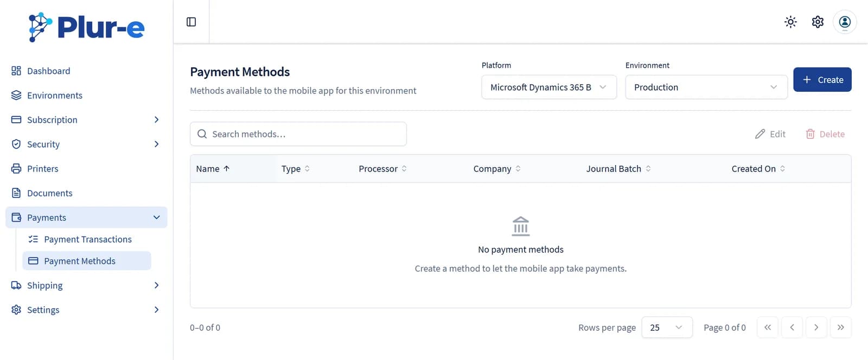
Task: Open the Rows per page dropdown
Action: point(667,327)
